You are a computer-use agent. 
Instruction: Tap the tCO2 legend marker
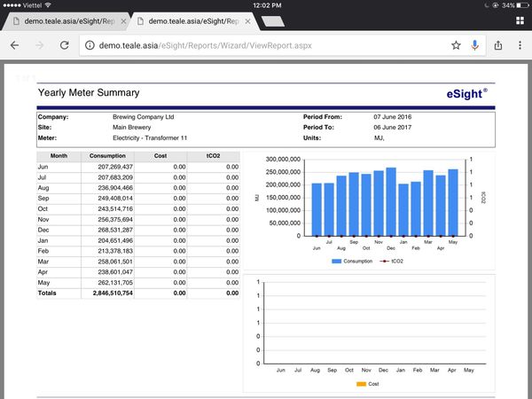point(384,261)
